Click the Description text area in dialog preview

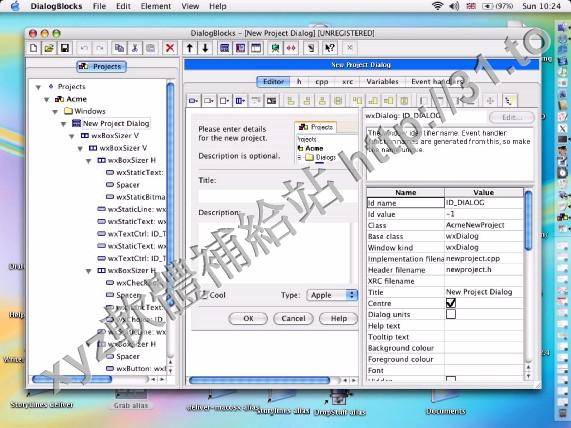(275, 252)
